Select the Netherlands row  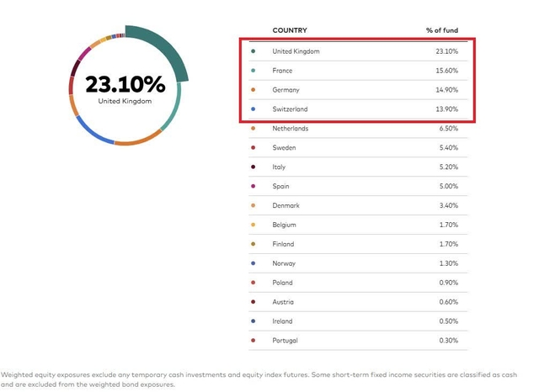[358, 129]
